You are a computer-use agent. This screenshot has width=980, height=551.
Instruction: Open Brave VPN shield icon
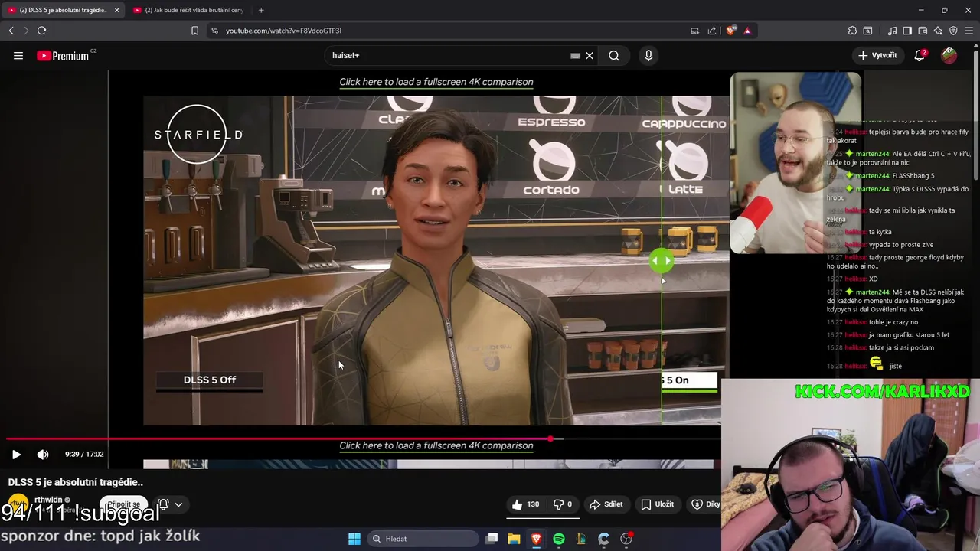[953, 31]
